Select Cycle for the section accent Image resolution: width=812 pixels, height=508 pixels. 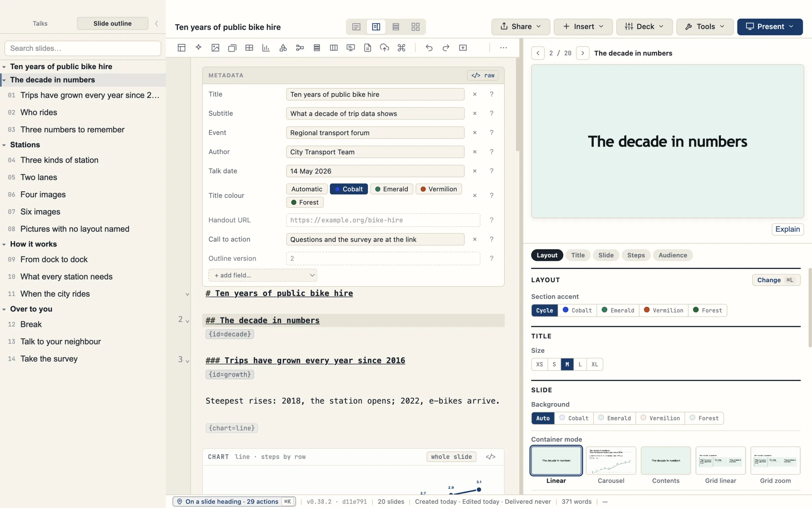[544, 310]
